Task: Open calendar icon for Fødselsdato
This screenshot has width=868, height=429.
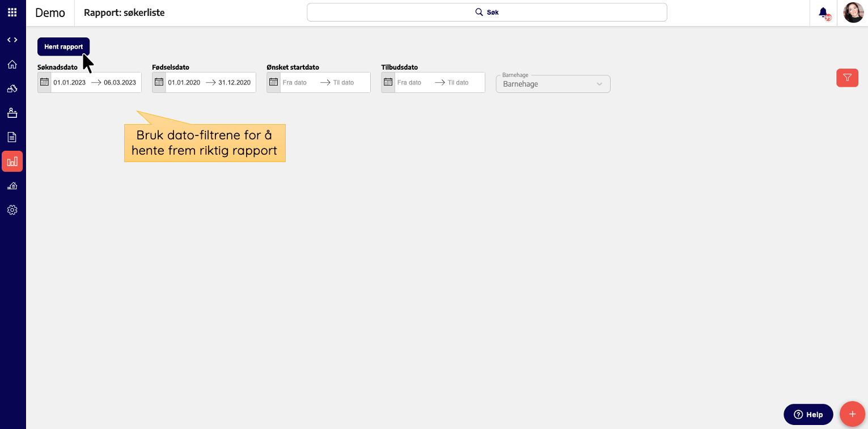Action: (159, 82)
